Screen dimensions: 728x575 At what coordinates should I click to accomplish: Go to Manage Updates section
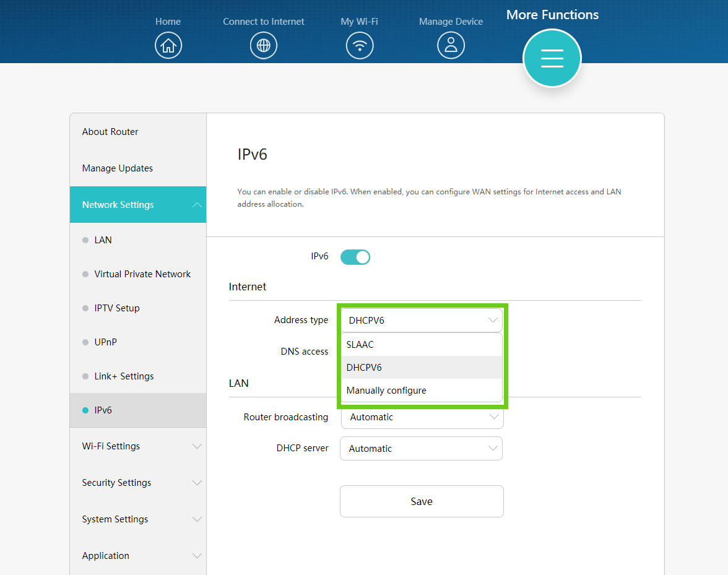(x=118, y=168)
